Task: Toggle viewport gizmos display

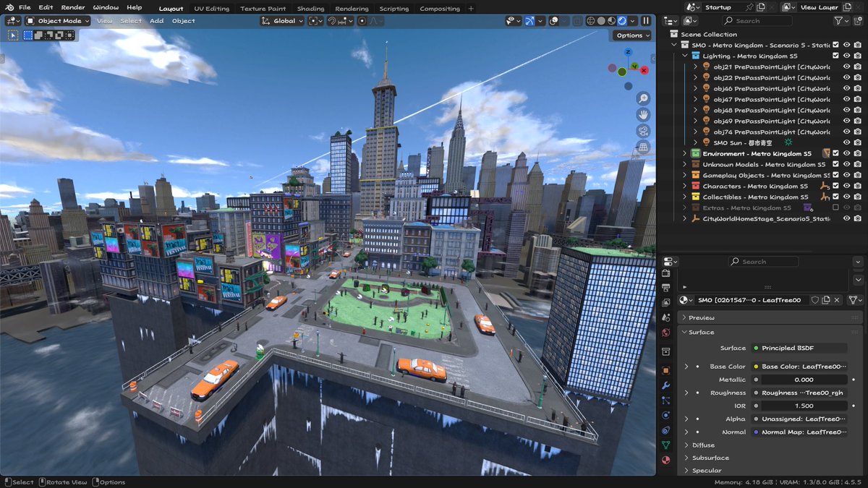Action: pos(529,21)
